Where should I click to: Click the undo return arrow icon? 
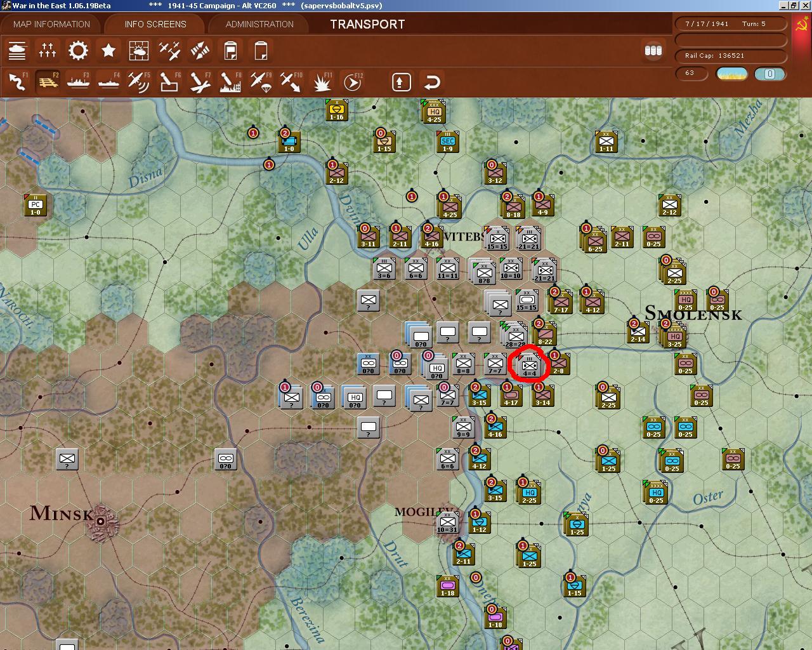pyautogui.click(x=432, y=82)
